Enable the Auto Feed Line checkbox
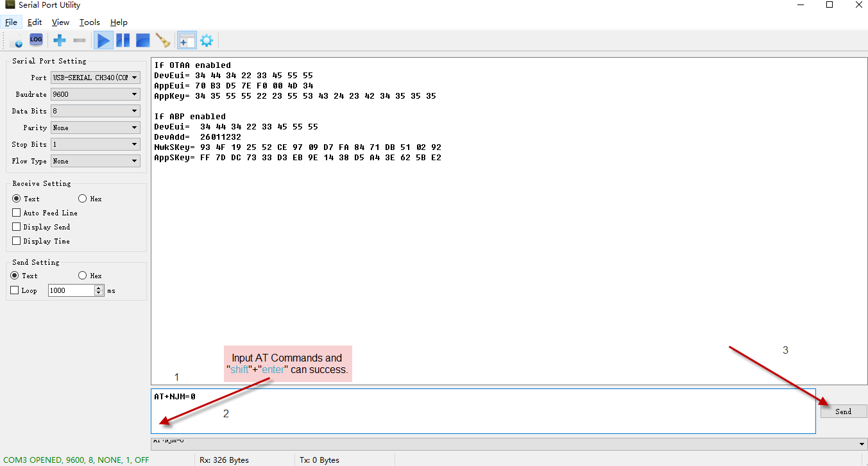Screen dimensions: 868x466 [x=17, y=213]
